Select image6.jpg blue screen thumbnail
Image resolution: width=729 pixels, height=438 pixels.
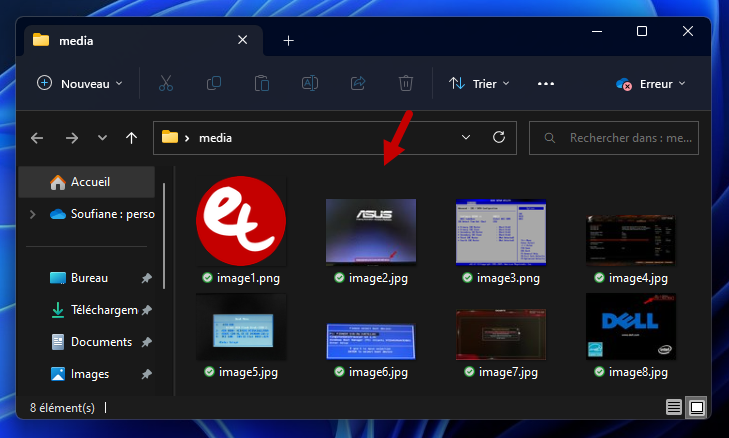tap(371, 341)
